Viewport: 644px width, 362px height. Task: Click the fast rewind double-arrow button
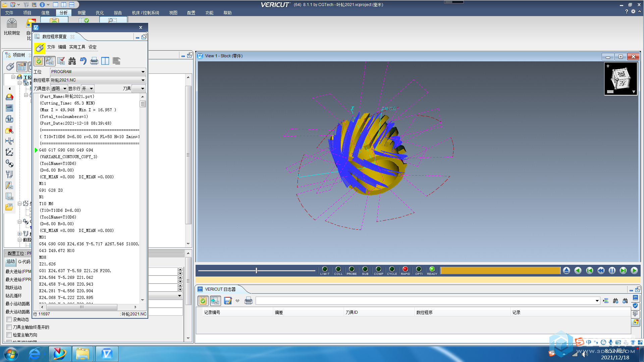click(601, 270)
